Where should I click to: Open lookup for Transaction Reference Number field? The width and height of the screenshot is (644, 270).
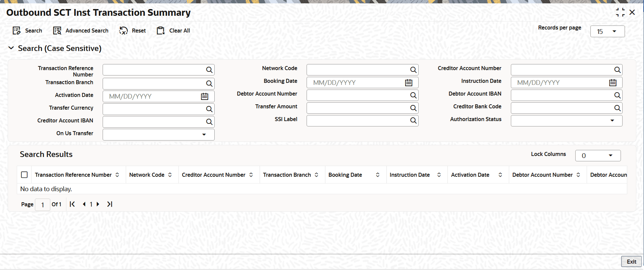(209, 70)
